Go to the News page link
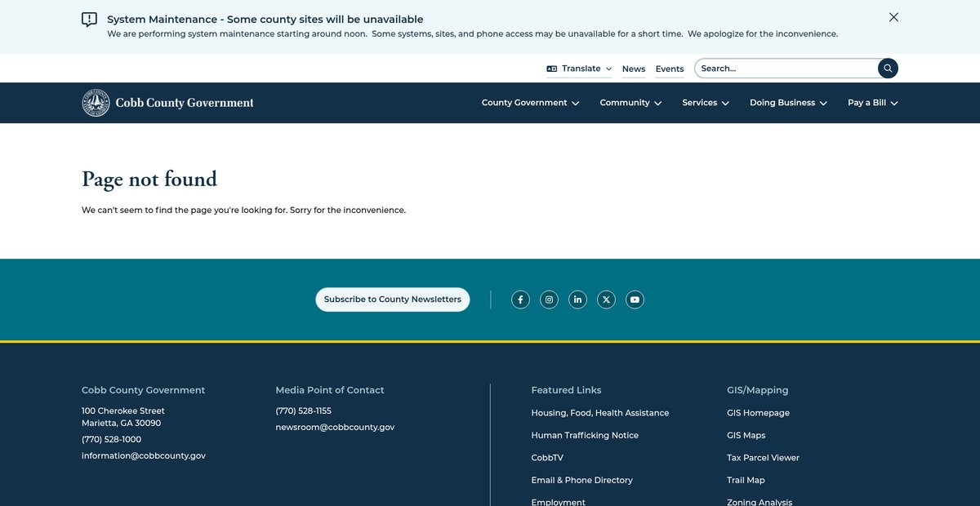This screenshot has height=506, width=980. 634,69
